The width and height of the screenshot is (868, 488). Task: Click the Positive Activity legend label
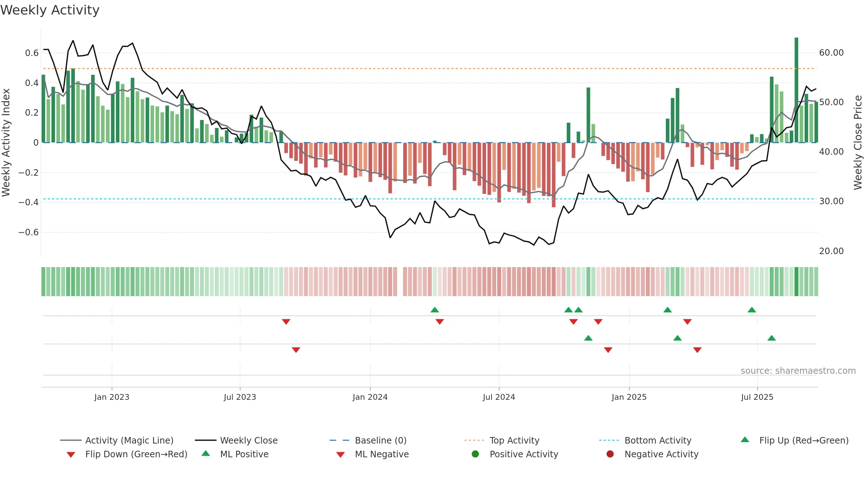(x=524, y=454)
